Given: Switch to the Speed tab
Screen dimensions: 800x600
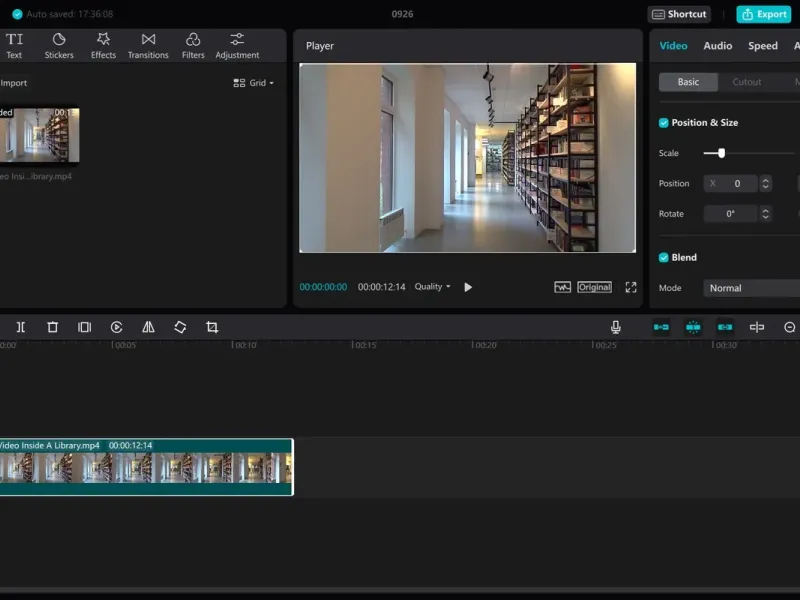Looking at the screenshot, I should coord(763,46).
